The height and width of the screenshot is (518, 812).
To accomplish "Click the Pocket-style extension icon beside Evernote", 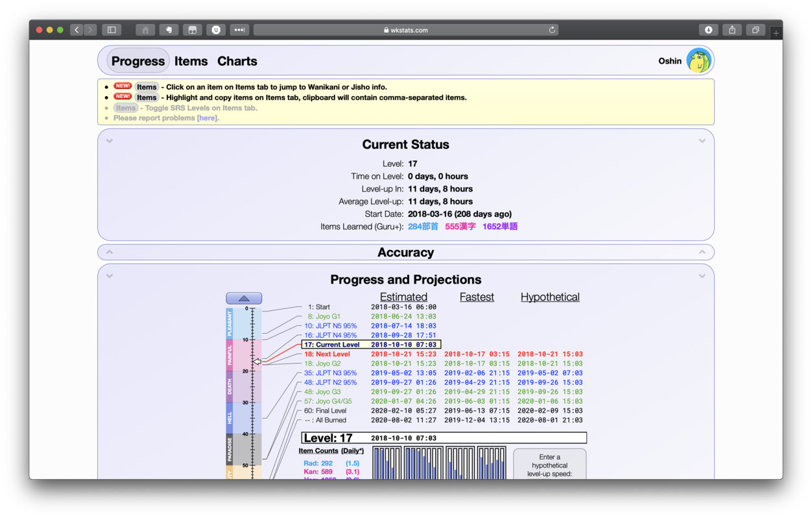I will (x=192, y=30).
